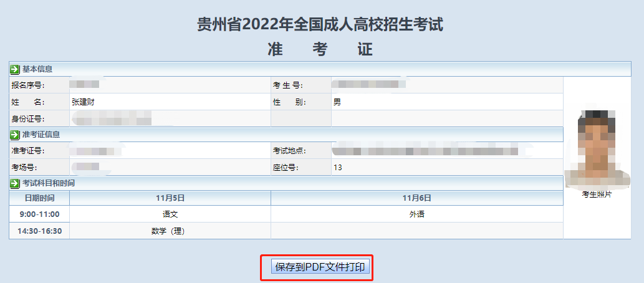Click the 外语 exam subject cell
Viewport: 644px width, 283px height.
[416, 214]
